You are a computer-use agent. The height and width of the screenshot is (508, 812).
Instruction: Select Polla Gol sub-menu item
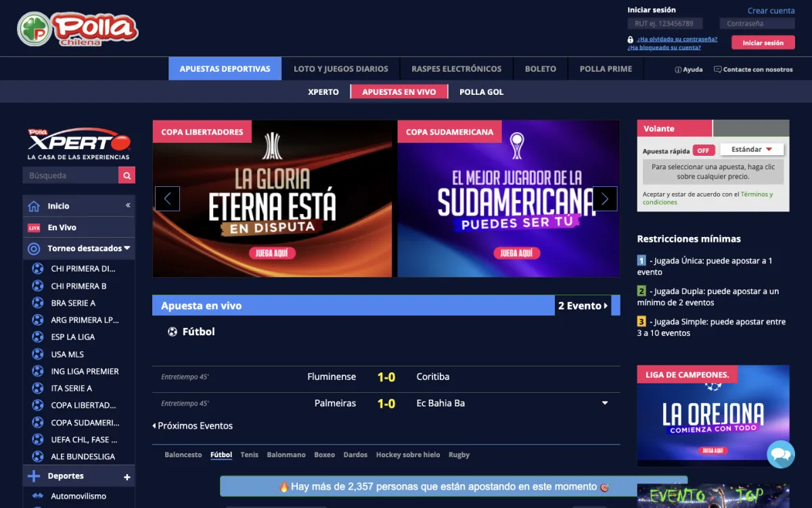coord(482,92)
